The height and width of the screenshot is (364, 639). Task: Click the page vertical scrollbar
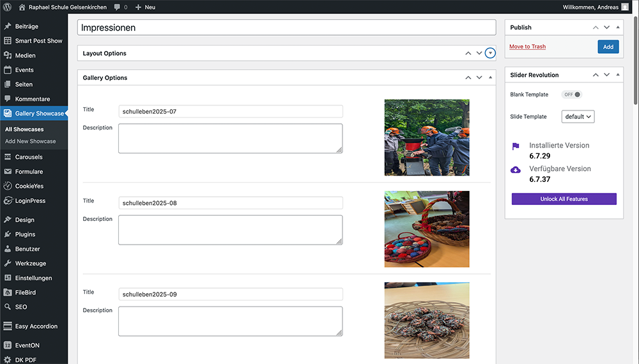tap(636, 61)
